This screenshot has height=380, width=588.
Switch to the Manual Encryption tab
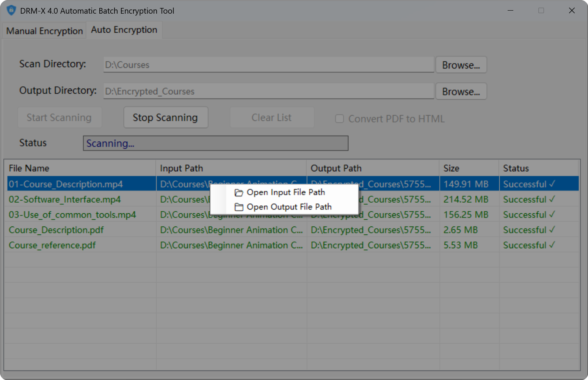point(44,31)
